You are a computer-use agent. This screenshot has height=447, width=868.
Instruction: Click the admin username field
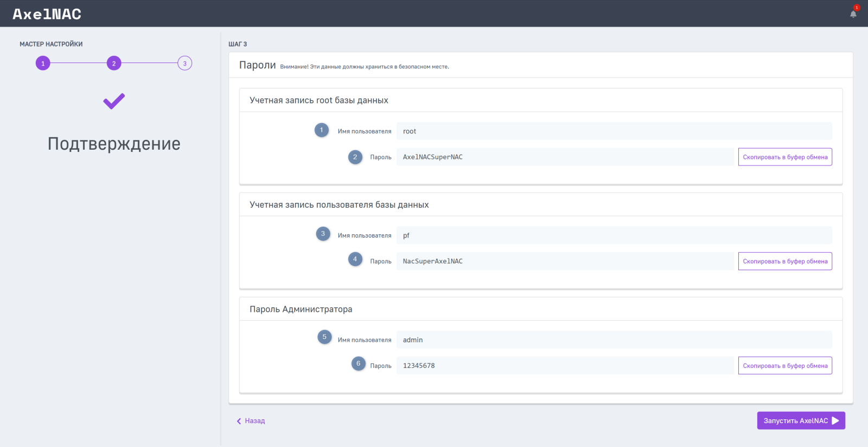614,340
